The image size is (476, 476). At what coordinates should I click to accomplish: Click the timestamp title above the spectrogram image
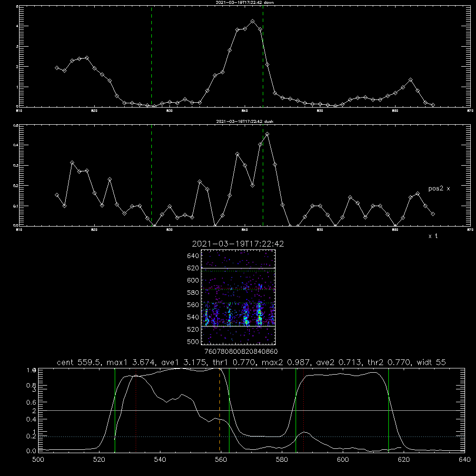[x=238, y=244]
